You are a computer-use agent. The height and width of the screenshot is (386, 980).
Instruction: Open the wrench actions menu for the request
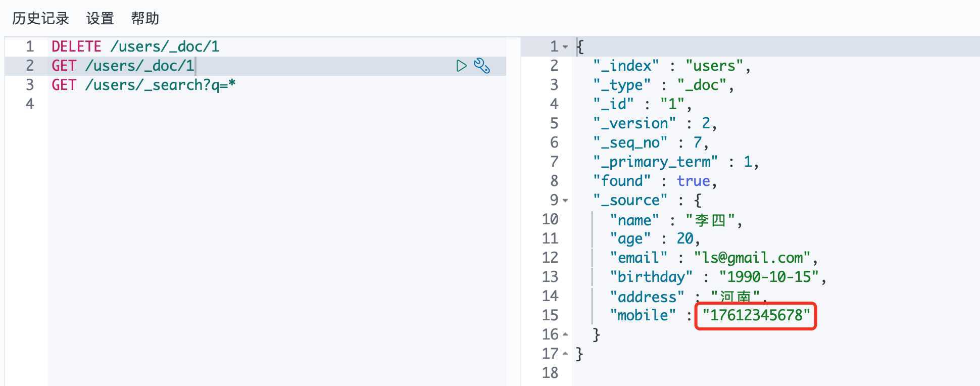[482, 66]
